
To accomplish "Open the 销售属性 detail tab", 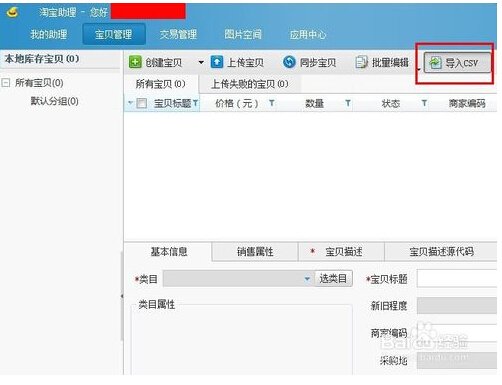I will pyautogui.click(x=255, y=252).
